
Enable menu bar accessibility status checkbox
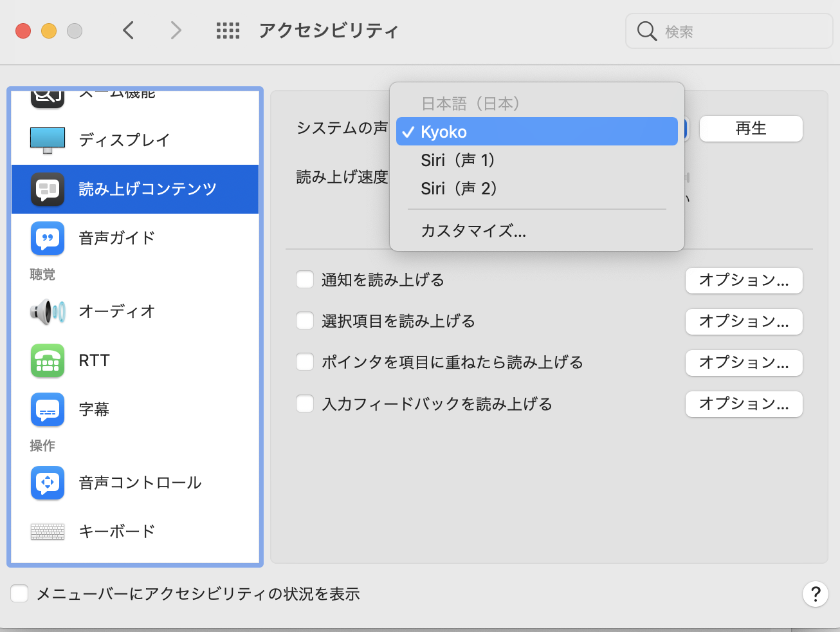[x=19, y=593]
